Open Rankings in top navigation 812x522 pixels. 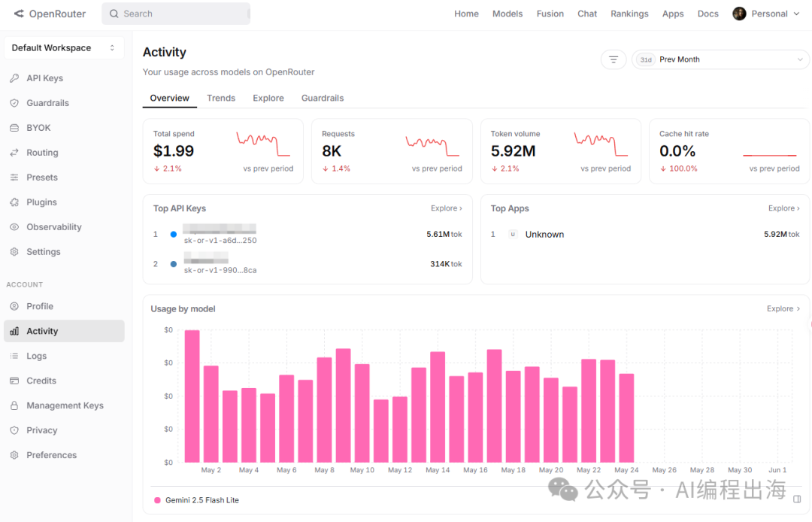click(x=629, y=14)
